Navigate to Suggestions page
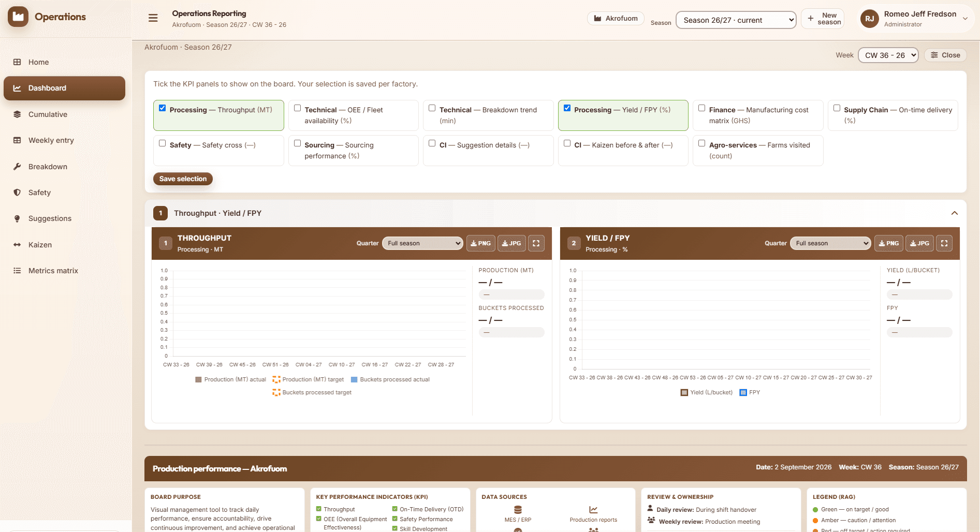This screenshot has width=980, height=532. pos(64,218)
